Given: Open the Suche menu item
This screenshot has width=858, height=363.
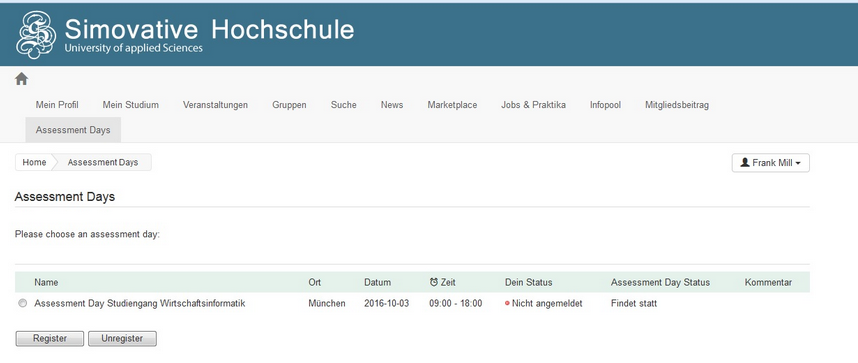Looking at the screenshot, I should pyautogui.click(x=343, y=105).
